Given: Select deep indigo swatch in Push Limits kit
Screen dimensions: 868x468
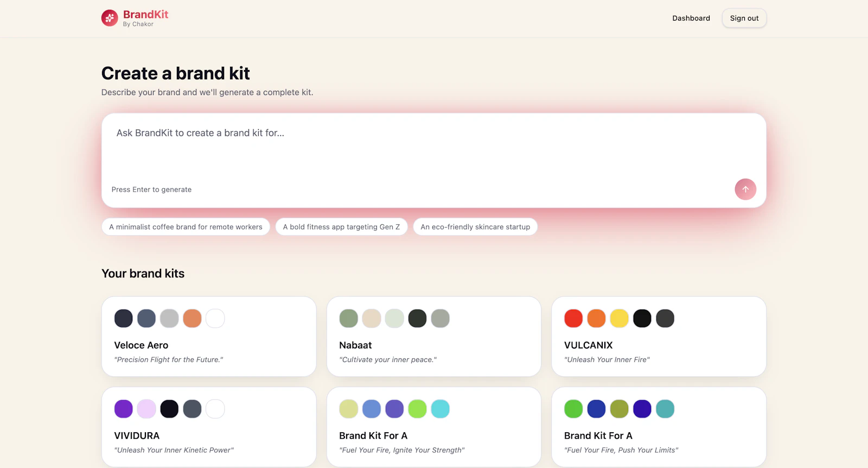Looking at the screenshot, I should [x=642, y=409].
